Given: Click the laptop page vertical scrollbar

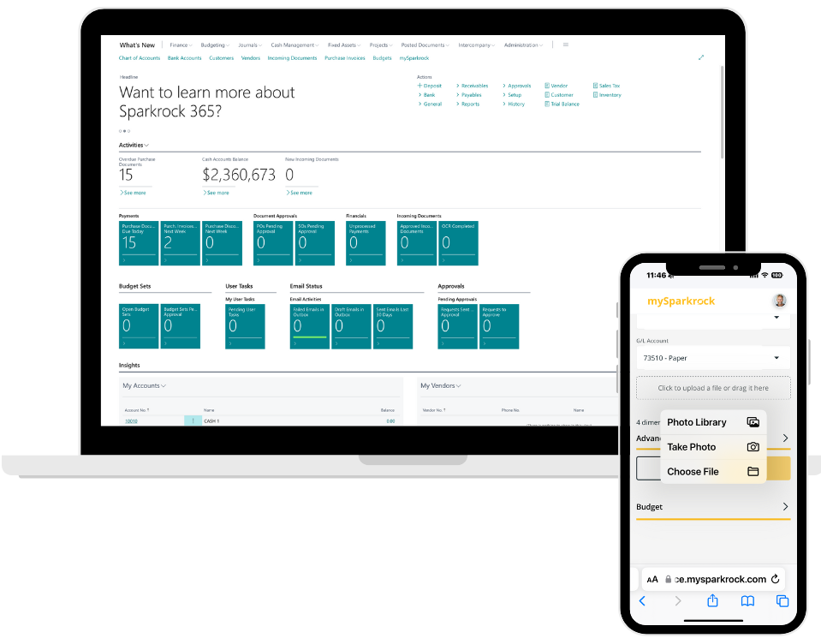Looking at the screenshot, I should (722, 112).
